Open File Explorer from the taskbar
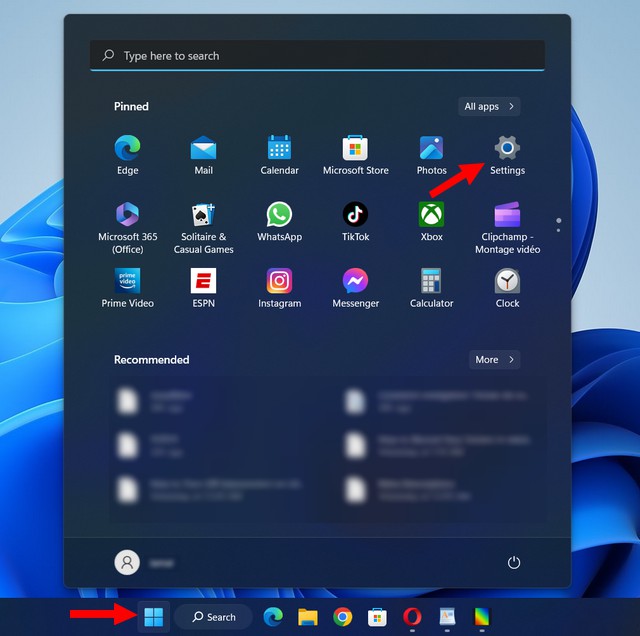The height and width of the screenshot is (636, 640). pyautogui.click(x=308, y=617)
